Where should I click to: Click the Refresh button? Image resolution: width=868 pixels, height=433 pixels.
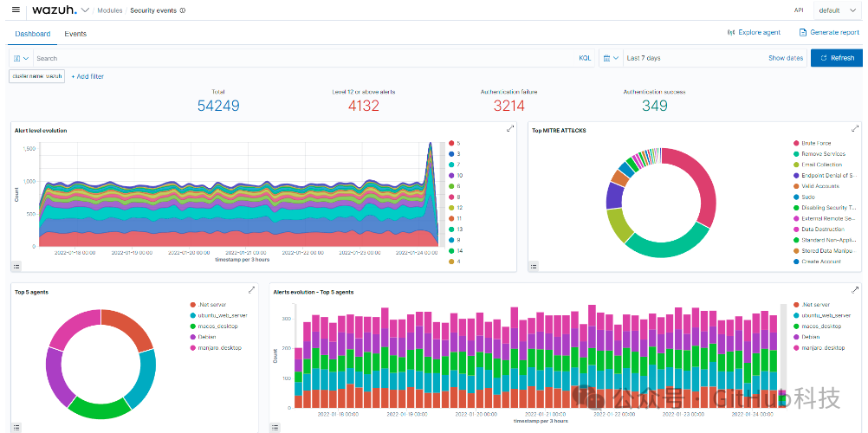point(836,58)
